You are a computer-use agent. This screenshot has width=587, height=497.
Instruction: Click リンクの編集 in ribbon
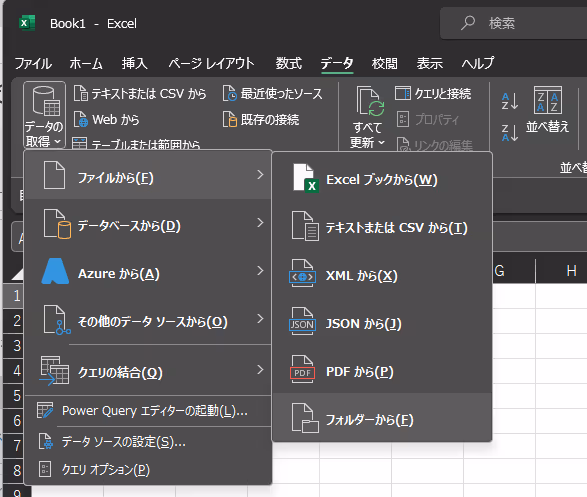tap(434, 145)
